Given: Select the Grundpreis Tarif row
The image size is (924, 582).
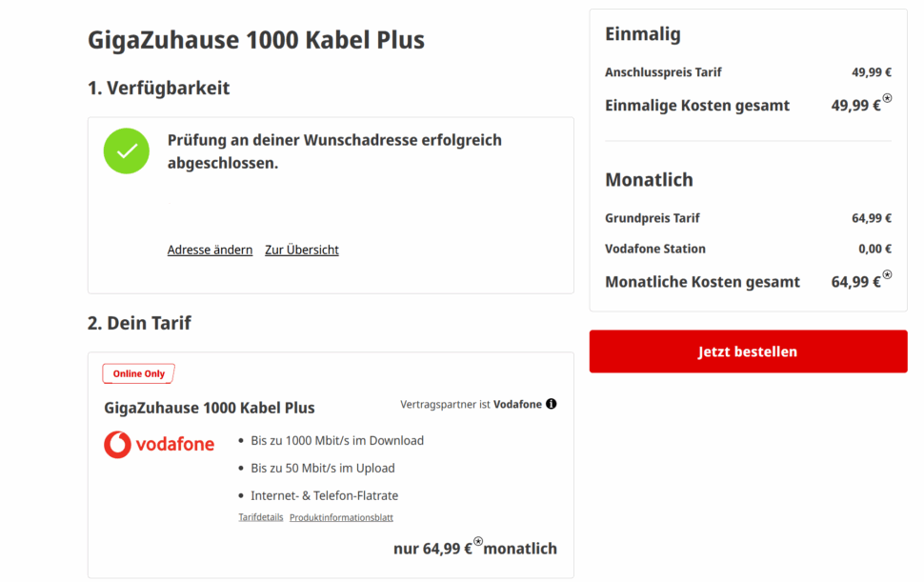Looking at the screenshot, I should 748,218.
